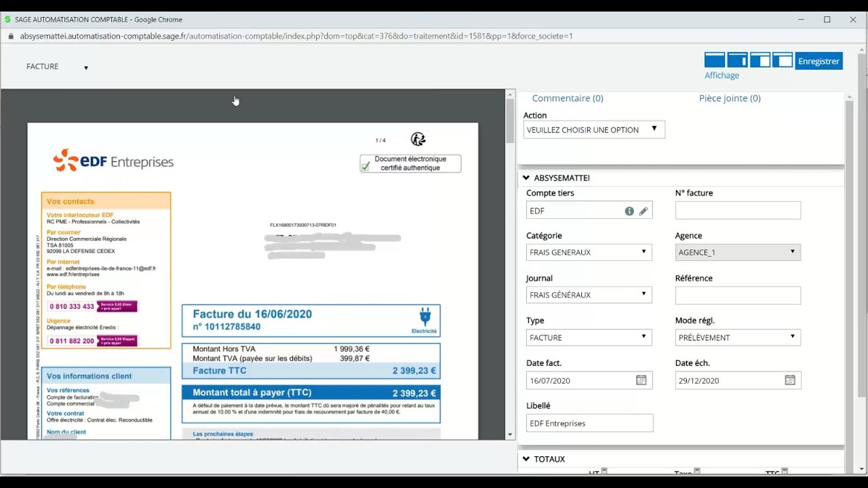Image resolution: width=868 pixels, height=488 pixels.
Task: Collapse the ABSYSEMATTEI section
Action: pos(526,178)
